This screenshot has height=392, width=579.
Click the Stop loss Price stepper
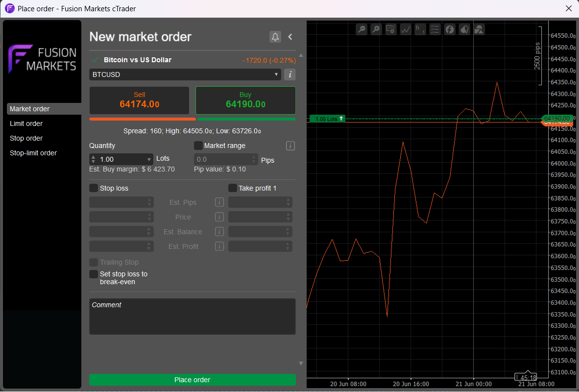click(x=149, y=217)
